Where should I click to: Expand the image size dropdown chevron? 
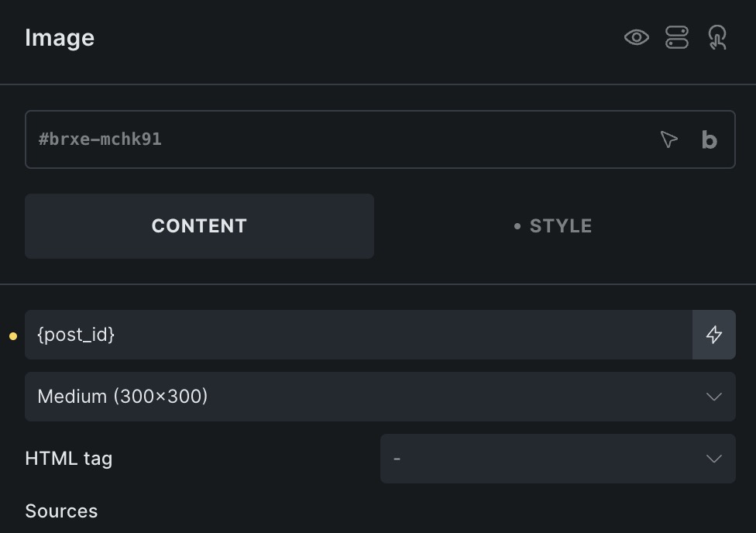pos(714,397)
